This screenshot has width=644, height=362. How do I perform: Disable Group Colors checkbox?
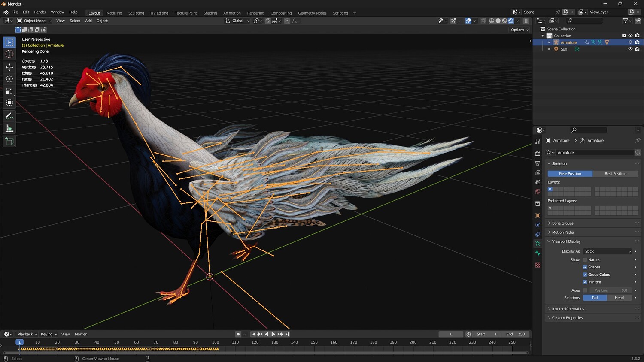pos(585,275)
